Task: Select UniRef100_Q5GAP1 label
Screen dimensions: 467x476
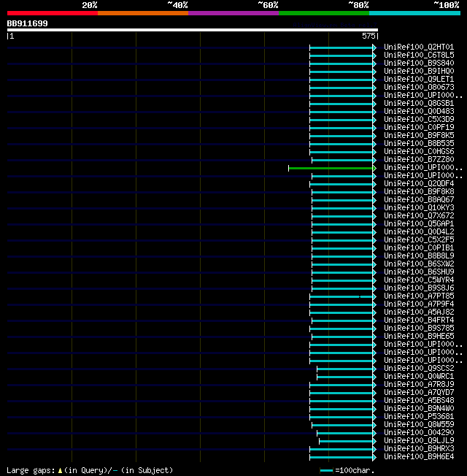Action: [419, 223]
